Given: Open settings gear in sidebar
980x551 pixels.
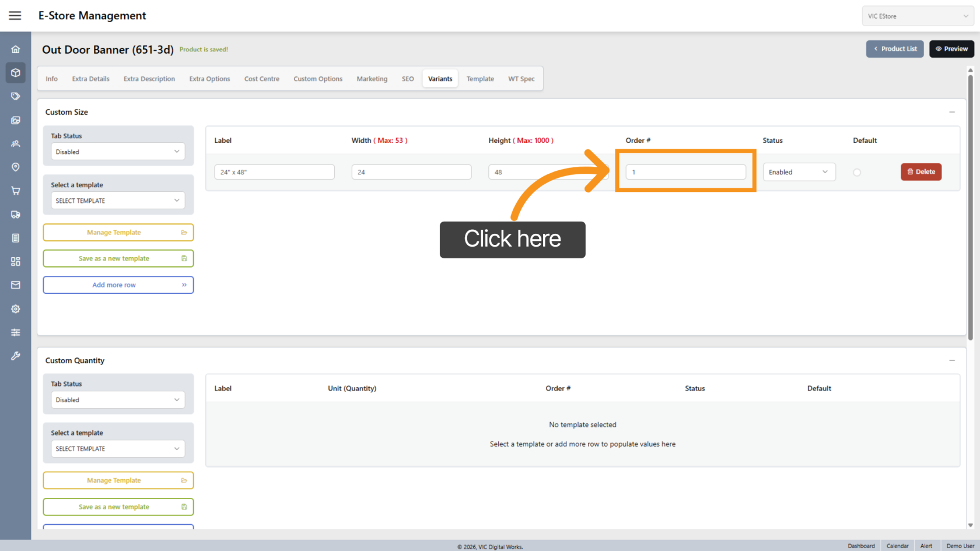Looking at the screenshot, I should pyautogui.click(x=16, y=309).
